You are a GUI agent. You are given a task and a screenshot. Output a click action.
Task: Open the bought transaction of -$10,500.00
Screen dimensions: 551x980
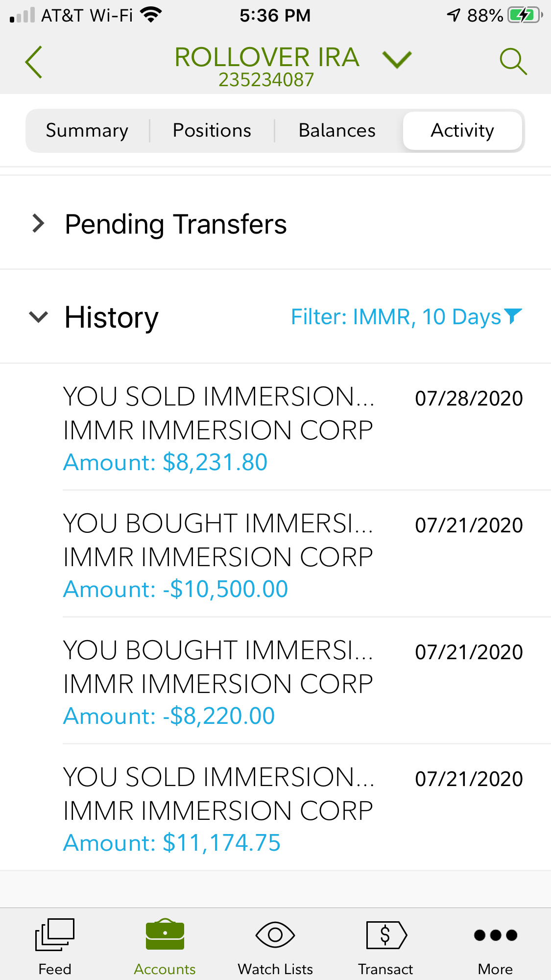point(292,555)
